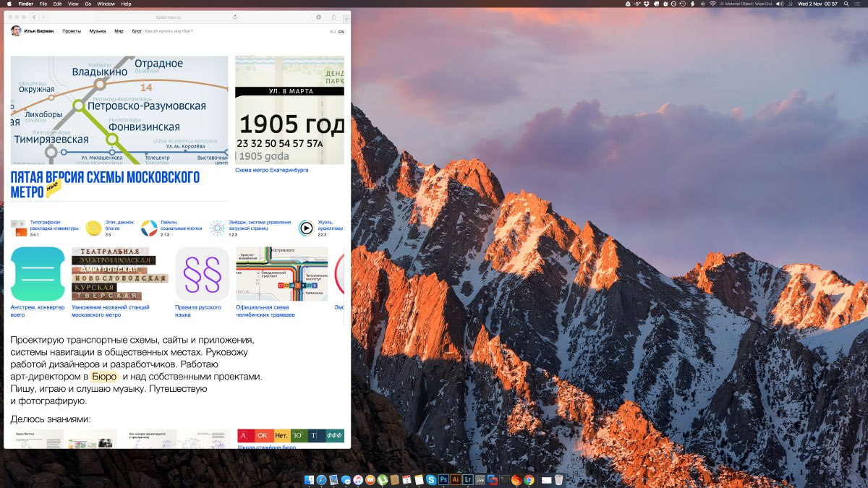Click the Эмердж page loading icon
The width and height of the screenshot is (868, 488).
pyautogui.click(x=217, y=228)
